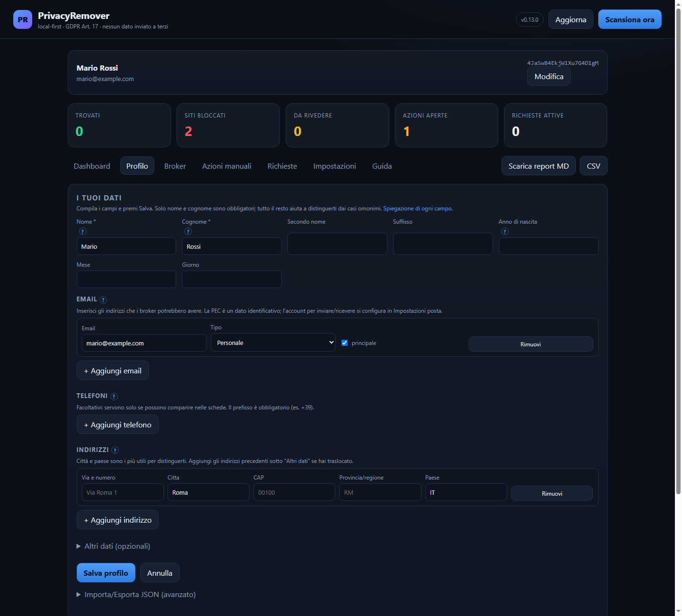Open the help icon next to INDIRIZZI heading
Screen dimensions: 682x616
[x=115, y=450]
